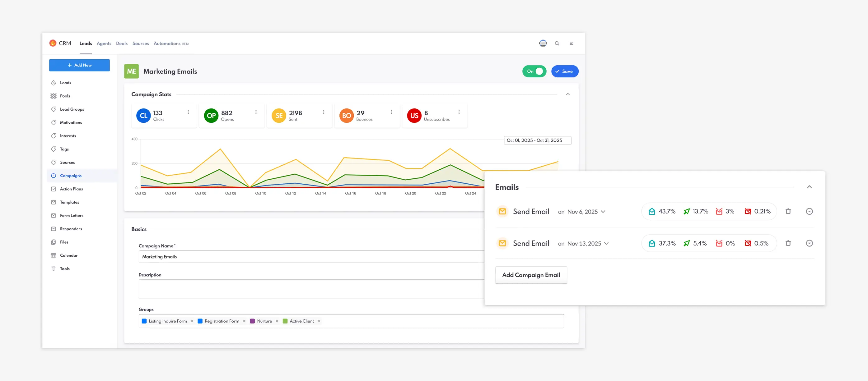Open the Pools section icon
Image resolution: width=868 pixels, height=381 pixels.
(x=54, y=96)
